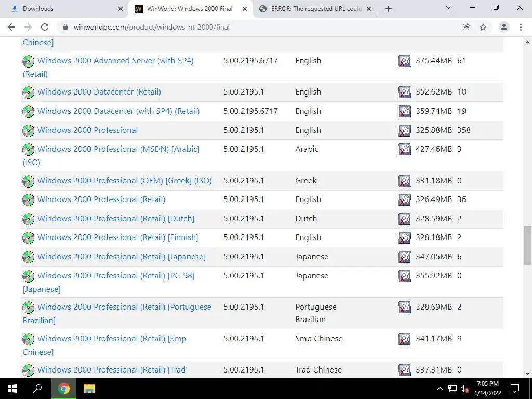
Task: Open File Explorer from the taskbar
Action: pyautogui.click(x=89, y=389)
